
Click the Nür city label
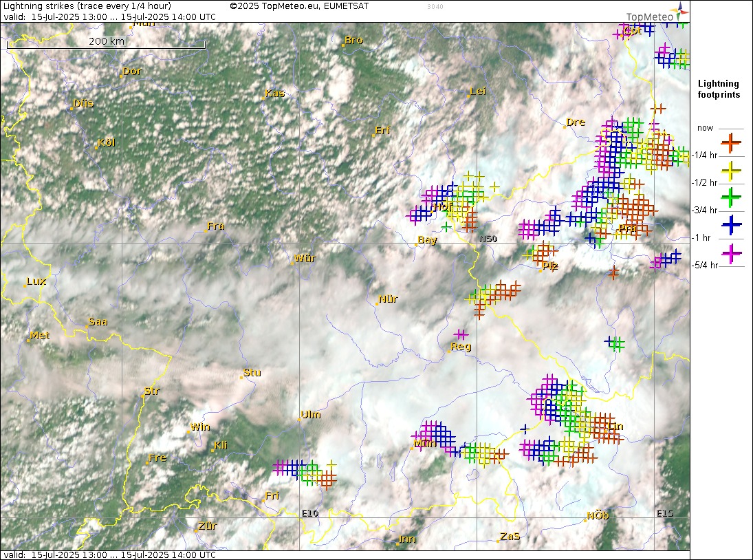[388, 299]
